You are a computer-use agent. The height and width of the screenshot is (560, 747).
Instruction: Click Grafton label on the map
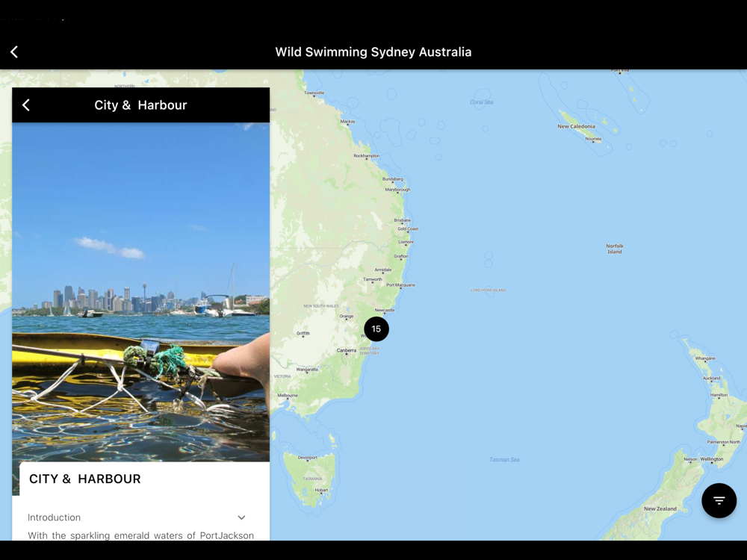click(x=400, y=256)
